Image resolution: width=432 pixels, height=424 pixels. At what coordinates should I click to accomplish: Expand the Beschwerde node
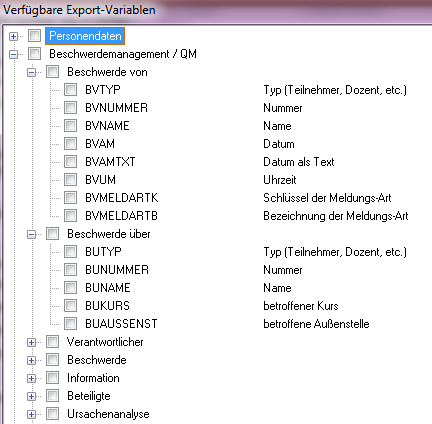click(31, 360)
